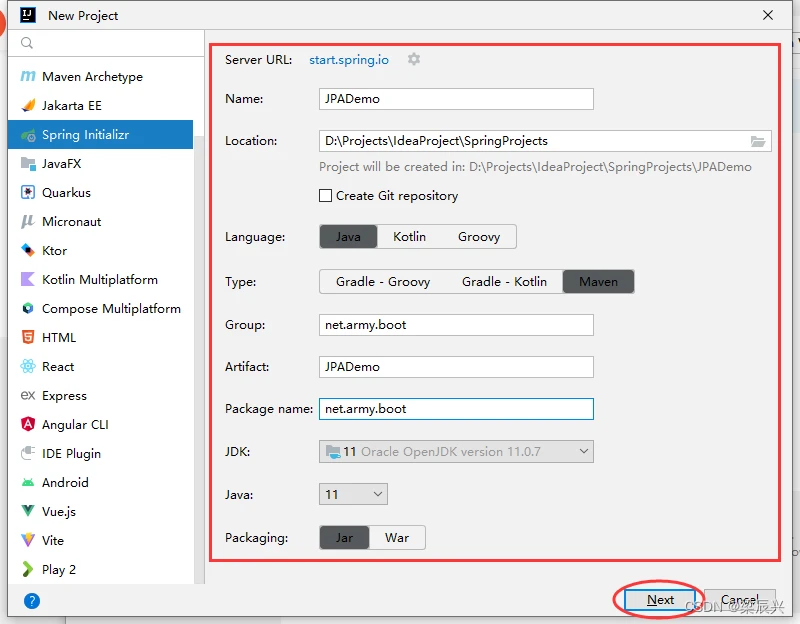Set packaging to War
The height and width of the screenshot is (624, 800).
tap(397, 538)
